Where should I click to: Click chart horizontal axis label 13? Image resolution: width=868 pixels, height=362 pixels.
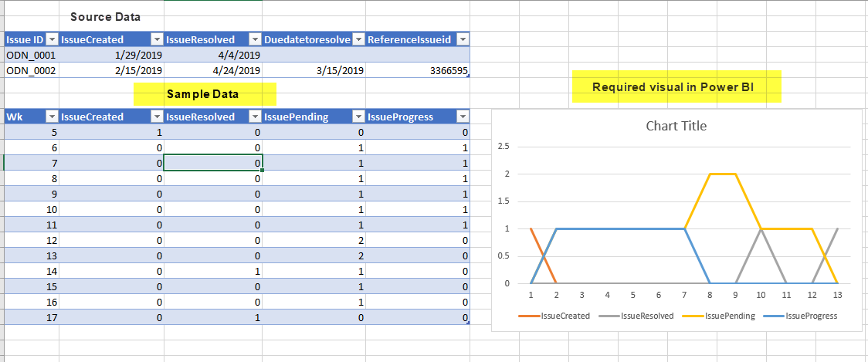[x=838, y=295]
